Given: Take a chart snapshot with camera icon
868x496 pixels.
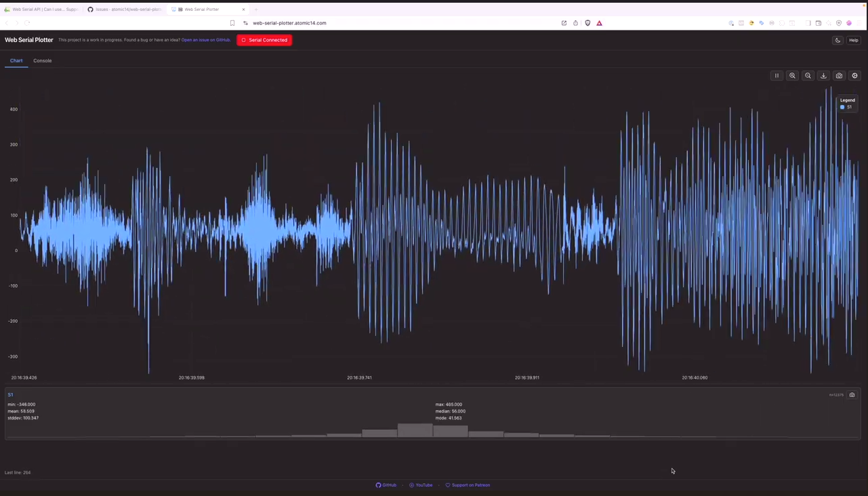Looking at the screenshot, I should [x=839, y=76].
